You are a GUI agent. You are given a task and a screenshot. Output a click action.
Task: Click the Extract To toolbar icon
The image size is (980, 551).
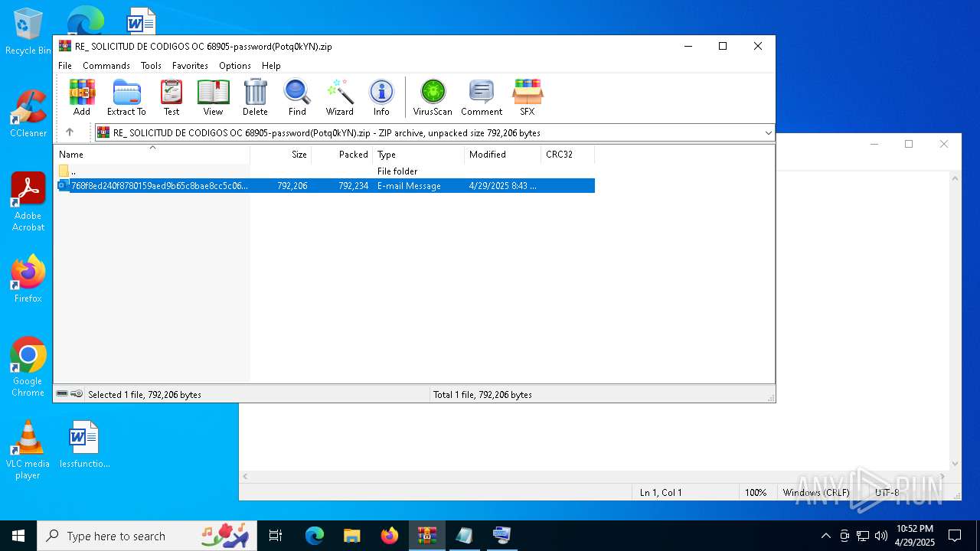point(126,97)
